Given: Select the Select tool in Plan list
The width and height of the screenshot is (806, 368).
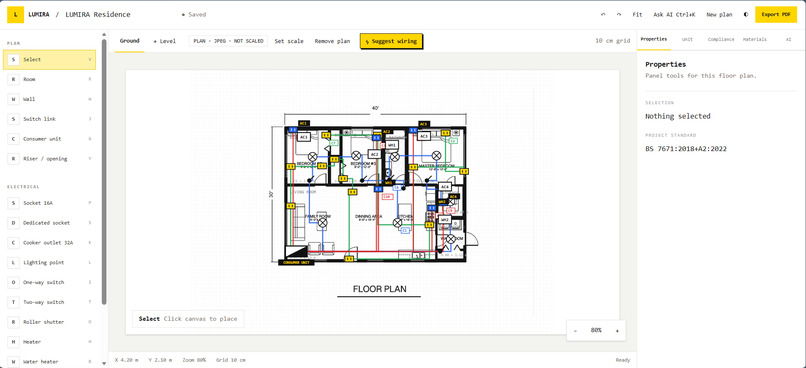Looking at the screenshot, I should (49, 60).
